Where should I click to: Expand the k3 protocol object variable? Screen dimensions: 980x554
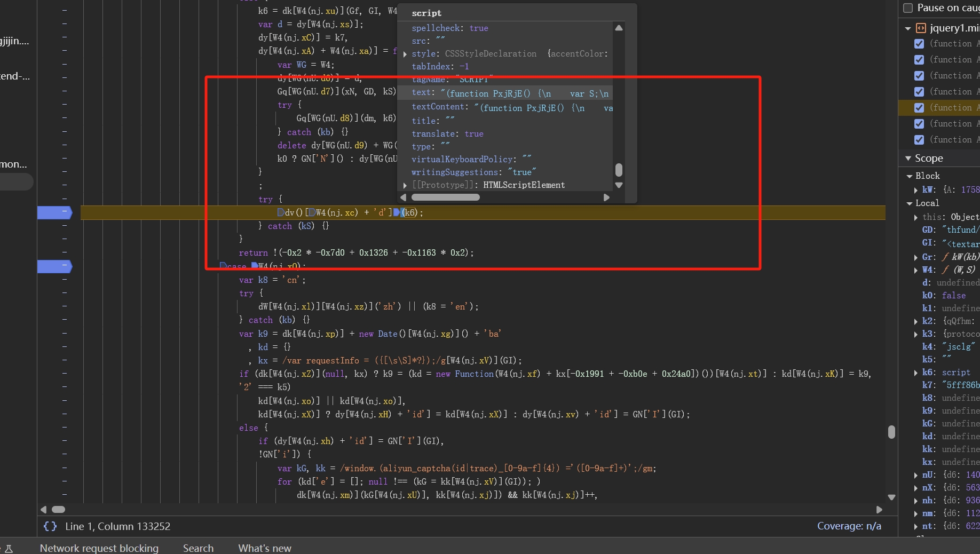(916, 334)
